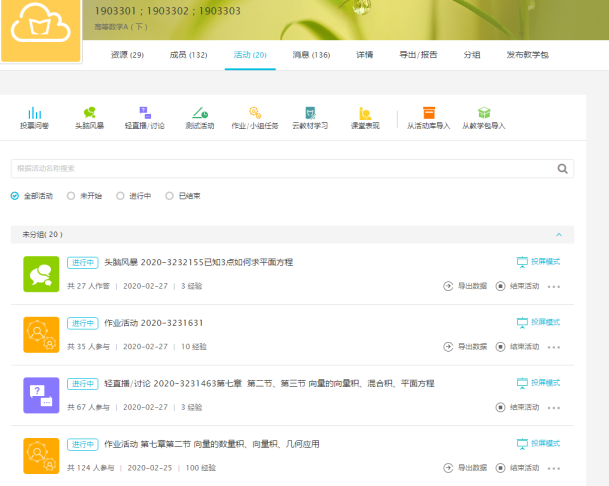Image resolution: width=609 pixels, height=486 pixels.
Task: Open more options for the 头脑风暴 activity
Action: [554, 288]
